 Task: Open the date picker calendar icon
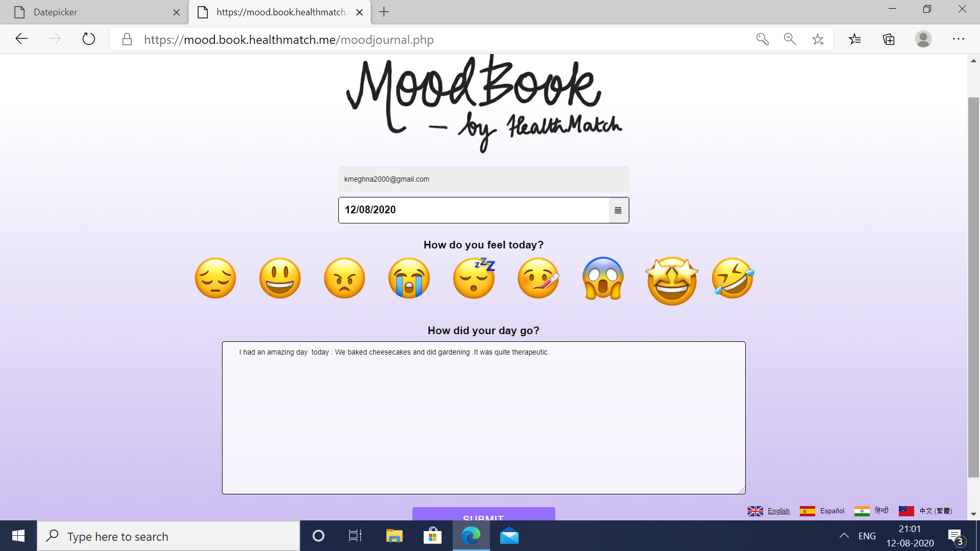(x=618, y=210)
